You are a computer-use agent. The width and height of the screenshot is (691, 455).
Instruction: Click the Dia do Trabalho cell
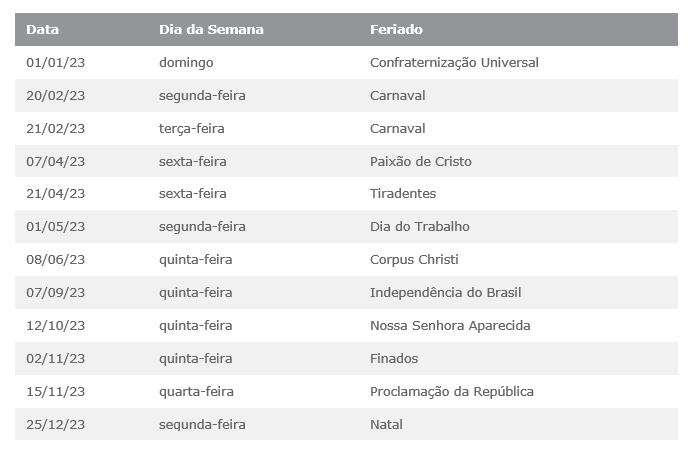pos(420,227)
